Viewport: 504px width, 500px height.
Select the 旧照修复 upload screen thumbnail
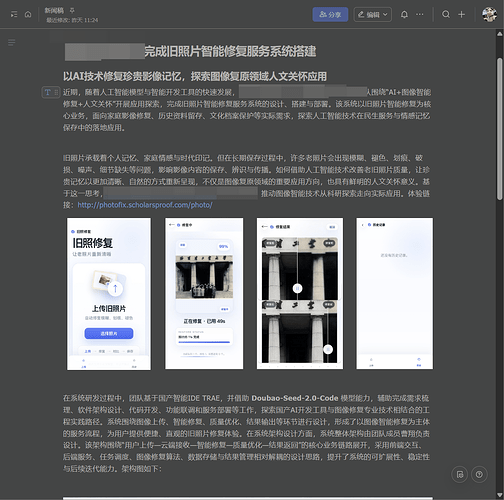109,294
